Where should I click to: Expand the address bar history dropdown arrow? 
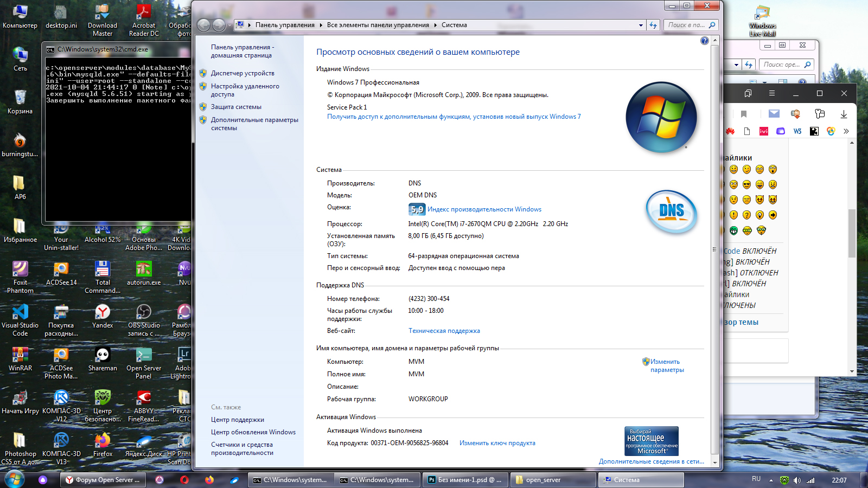tap(641, 25)
